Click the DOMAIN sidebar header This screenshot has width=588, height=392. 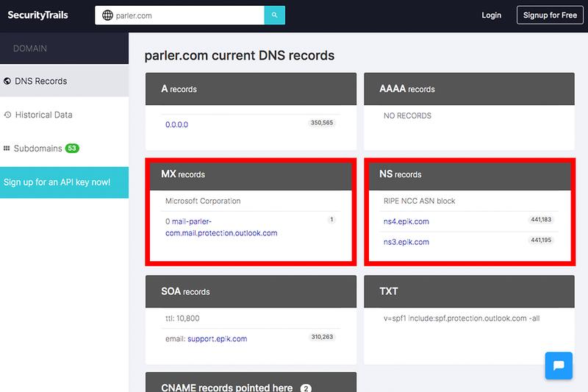[x=64, y=49]
